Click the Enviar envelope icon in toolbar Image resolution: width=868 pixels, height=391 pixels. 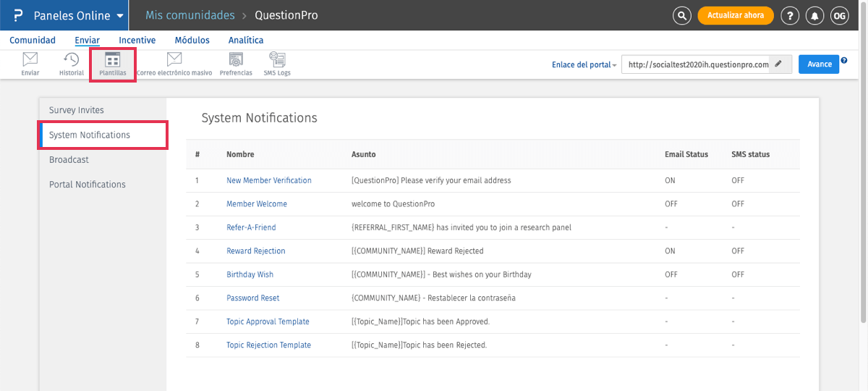tap(30, 60)
